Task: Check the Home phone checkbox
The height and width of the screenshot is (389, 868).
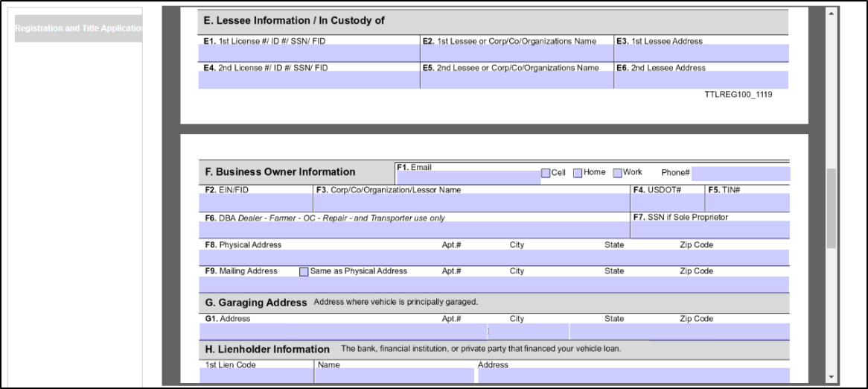Action: pyautogui.click(x=578, y=173)
